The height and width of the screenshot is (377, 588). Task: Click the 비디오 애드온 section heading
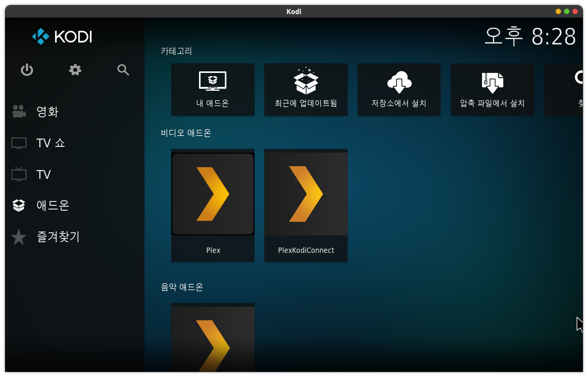tap(186, 133)
